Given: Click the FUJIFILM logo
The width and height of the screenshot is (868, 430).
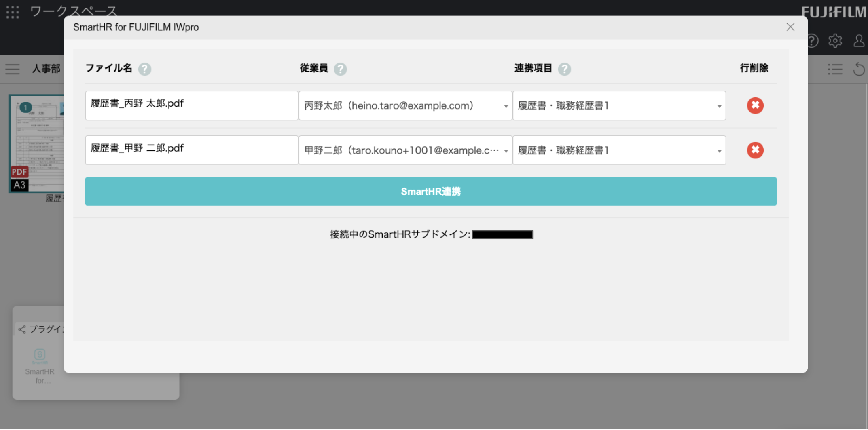Looking at the screenshot, I should [834, 13].
